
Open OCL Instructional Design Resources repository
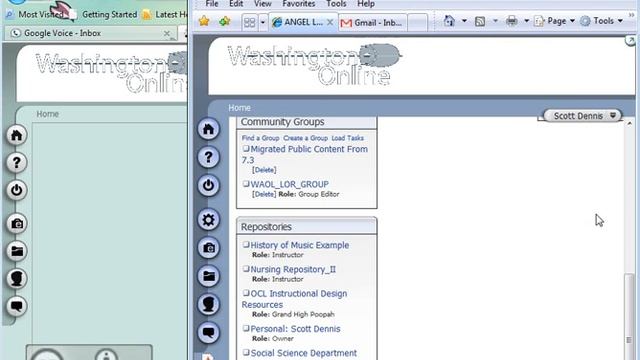pyautogui.click(x=294, y=299)
